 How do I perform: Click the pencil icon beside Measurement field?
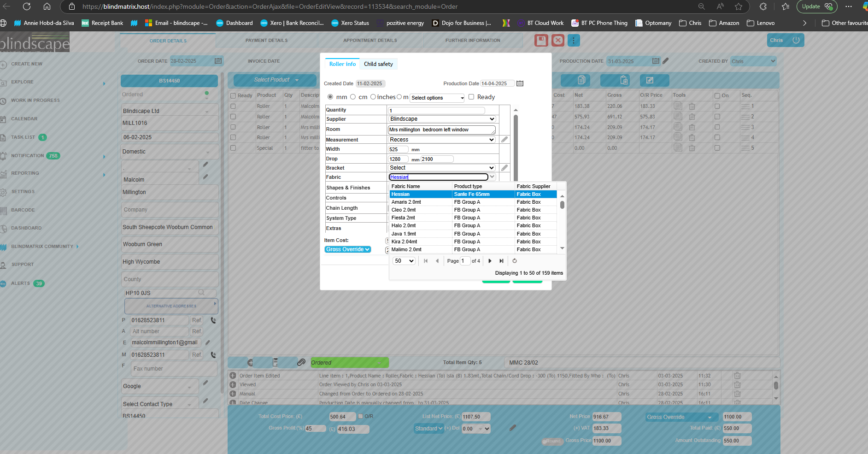pyautogui.click(x=504, y=140)
